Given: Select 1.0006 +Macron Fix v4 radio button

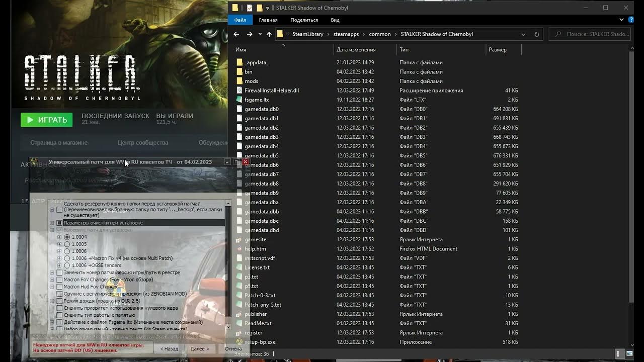Looking at the screenshot, I should pyautogui.click(x=67, y=258).
